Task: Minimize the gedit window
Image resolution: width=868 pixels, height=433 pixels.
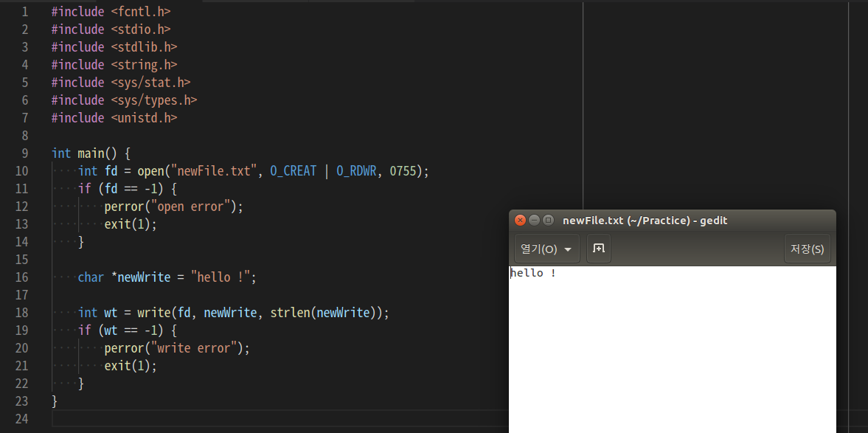Action: (x=534, y=221)
